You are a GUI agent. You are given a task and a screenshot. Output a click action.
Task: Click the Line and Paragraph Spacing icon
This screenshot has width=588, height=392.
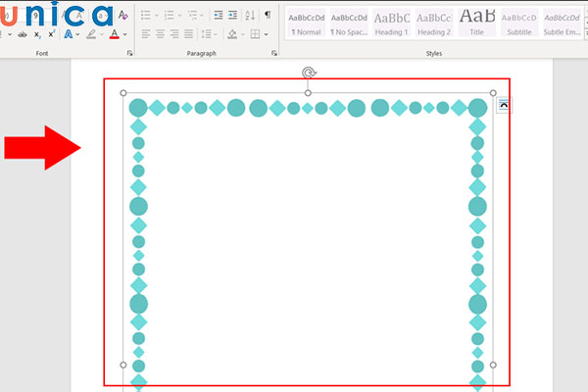tap(206, 34)
